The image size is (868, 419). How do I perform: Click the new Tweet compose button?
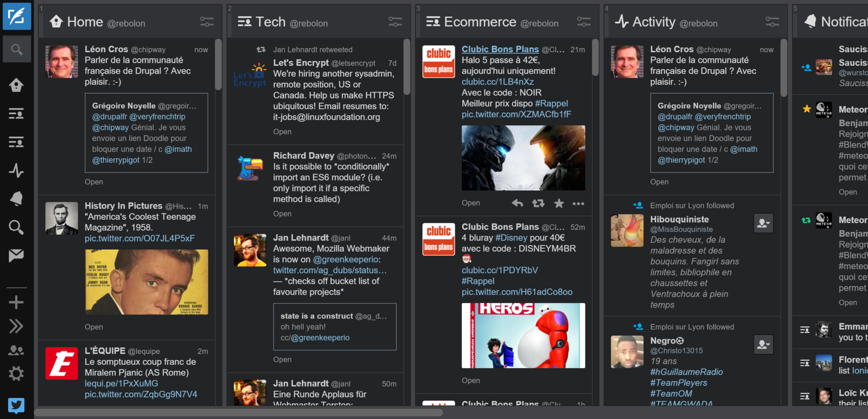click(x=16, y=16)
